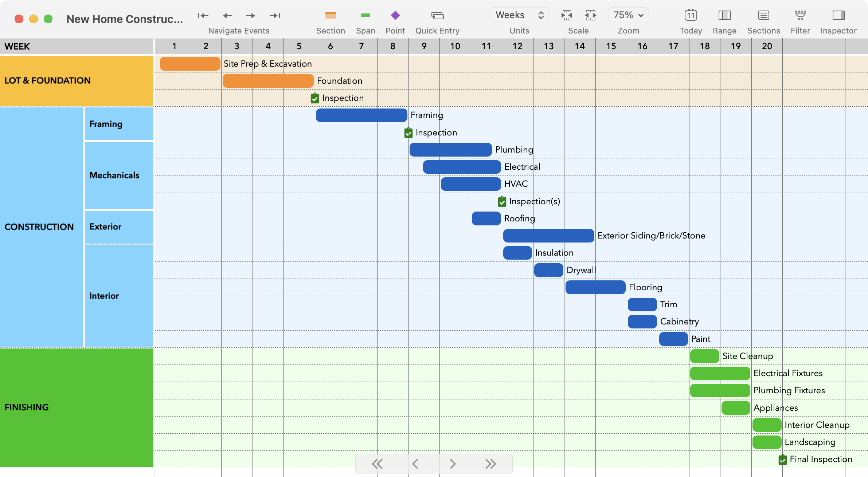Click the single-left page arrow at bottom
This screenshot has height=477, width=868.
415,464
